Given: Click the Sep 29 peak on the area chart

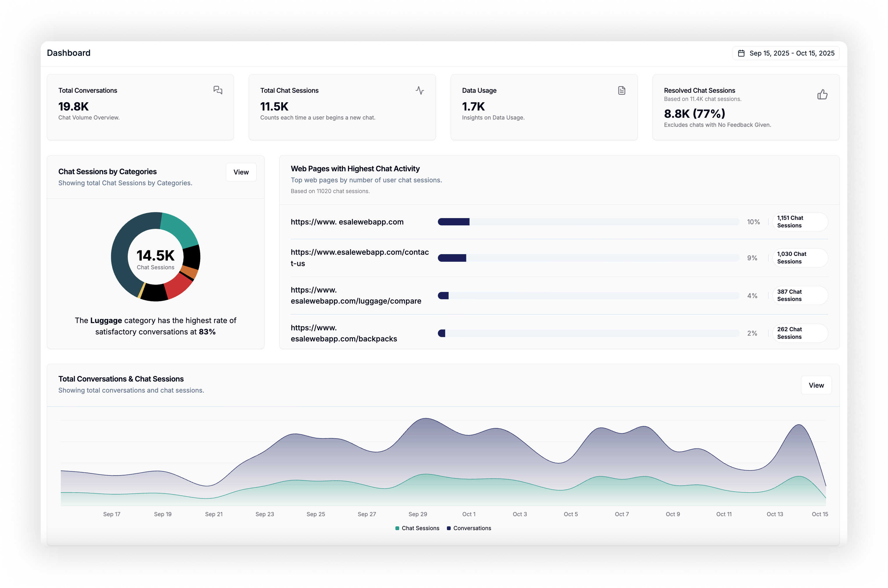Looking at the screenshot, I should coord(425,418).
